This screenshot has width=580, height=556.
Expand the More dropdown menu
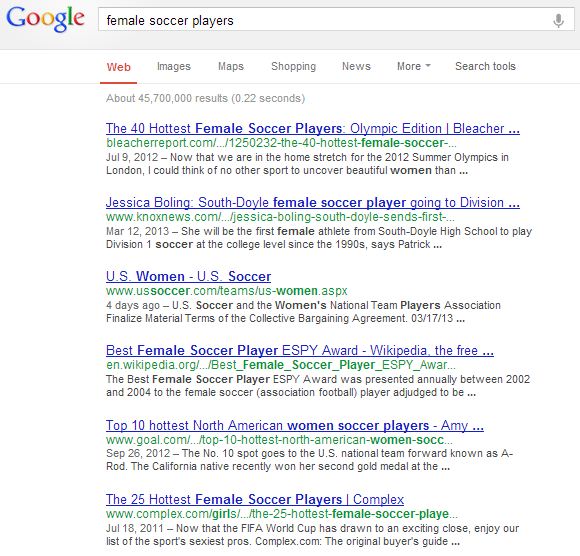[x=414, y=66]
